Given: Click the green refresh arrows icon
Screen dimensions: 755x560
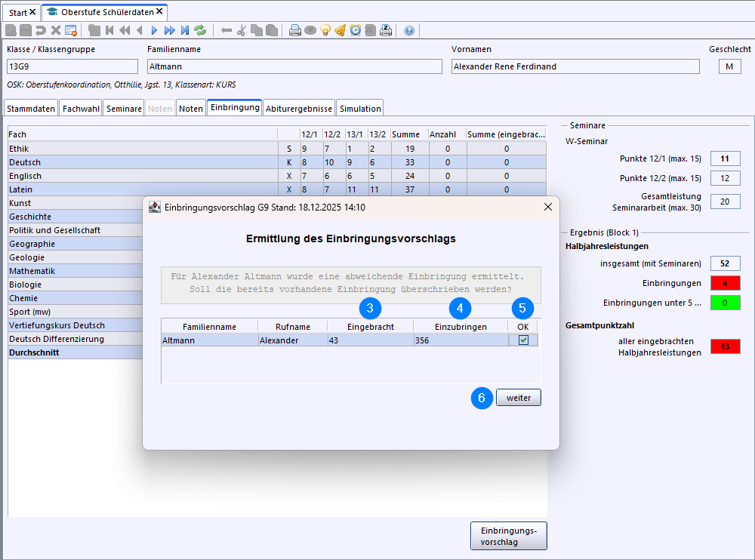Looking at the screenshot, I should click(x=200, y=30).
